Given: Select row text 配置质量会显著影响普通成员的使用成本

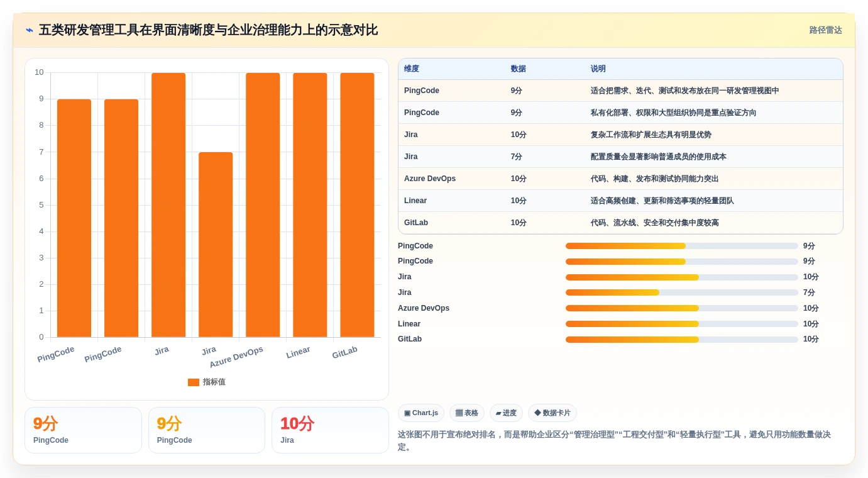Looking at the screenshot, I should click(x=659, y=157).
